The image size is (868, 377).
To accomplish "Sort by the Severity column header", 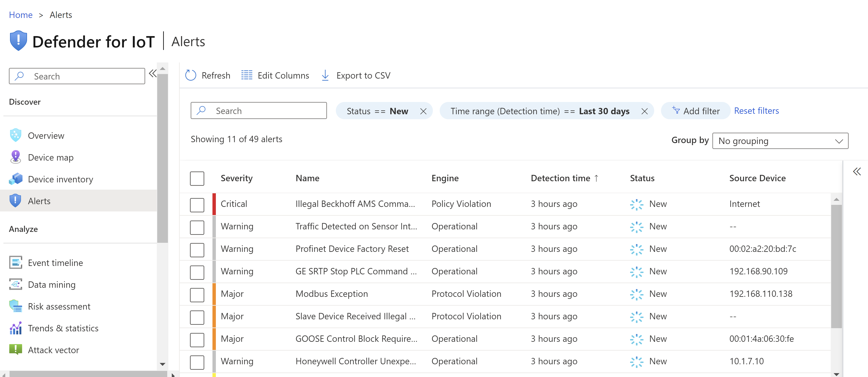I will 236,178.
